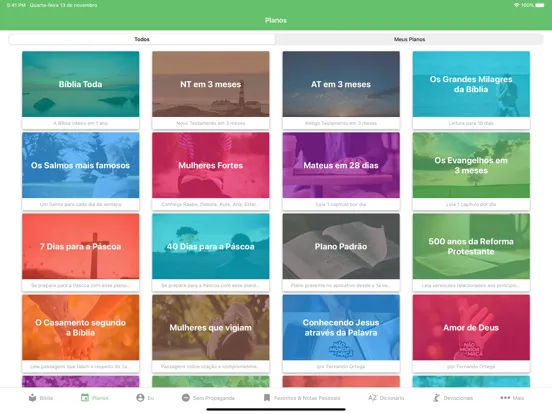The height and width of the screenshot is (414, 552).
Task: Click 'A Bíblia inteira em 1 ano' caption
Action: pos(81,123)
